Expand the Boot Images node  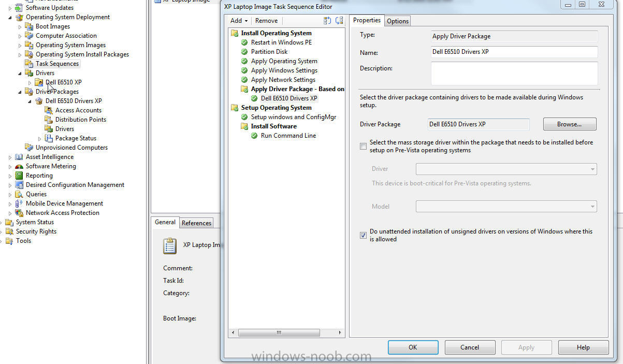[20, 26]
